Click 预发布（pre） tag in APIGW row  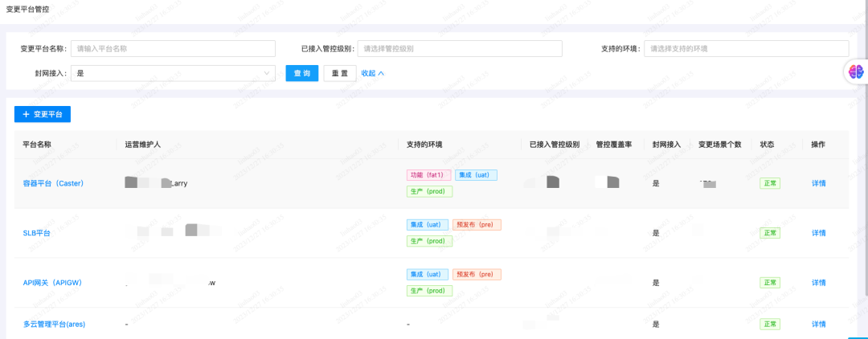coord(477,274)
